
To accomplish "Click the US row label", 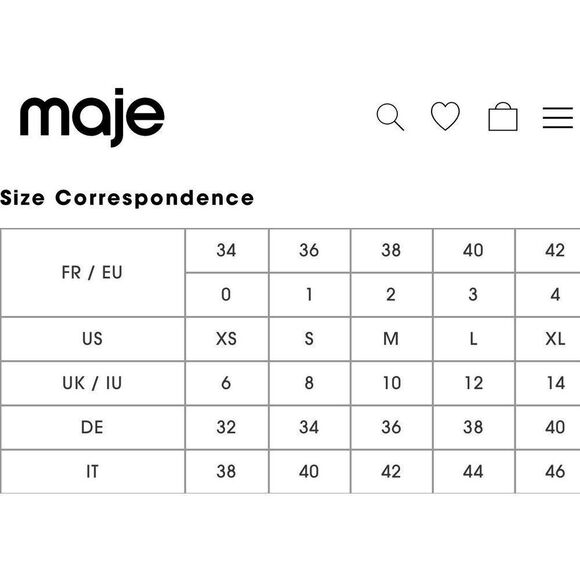I will pyautogui.click(x=92, y=338).
